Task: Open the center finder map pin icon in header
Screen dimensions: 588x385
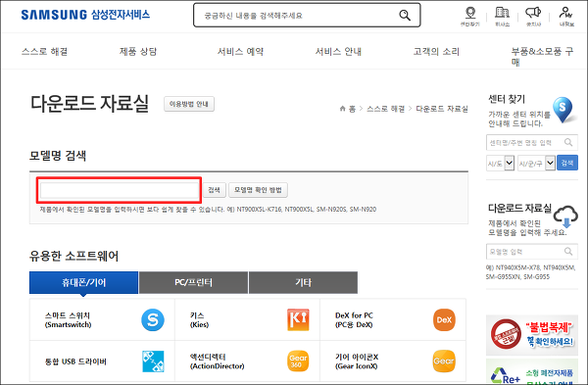Action: click(x=470, y=13)
